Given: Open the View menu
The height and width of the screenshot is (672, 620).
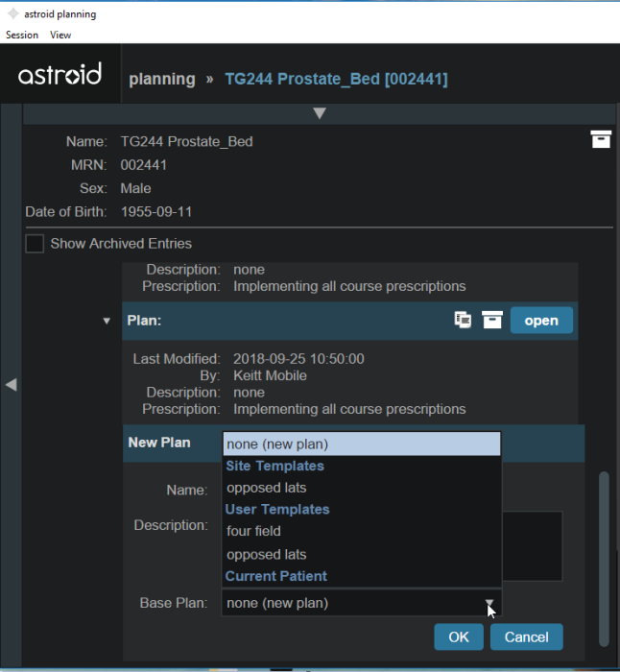Looking at the screenshot, I should click(x=60, y=36).
